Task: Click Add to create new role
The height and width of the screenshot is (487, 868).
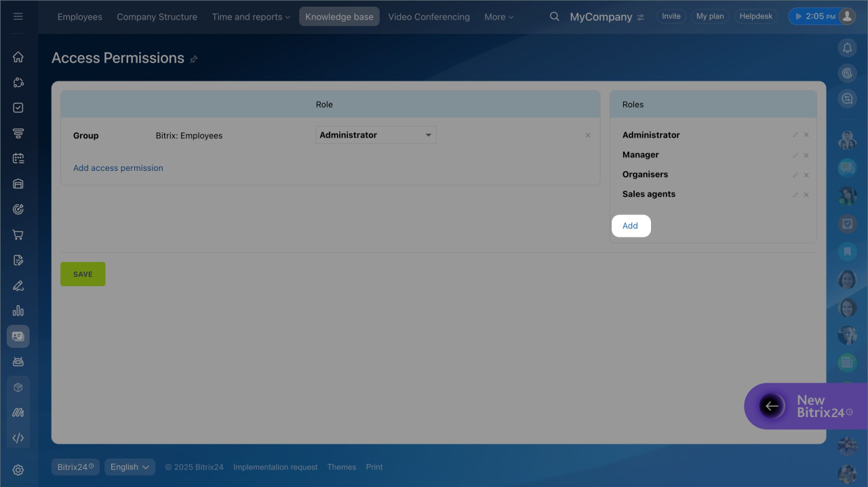Action: click(x=630, y=226)
